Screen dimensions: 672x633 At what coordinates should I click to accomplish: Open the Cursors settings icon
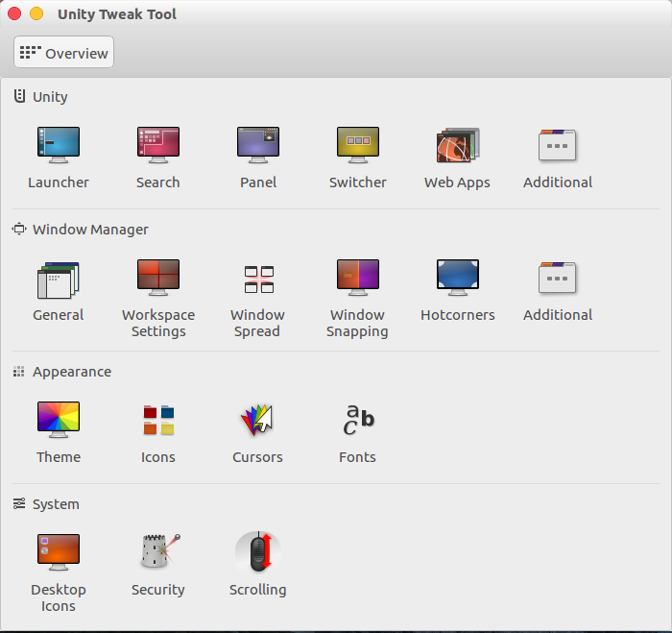point(257,420)
